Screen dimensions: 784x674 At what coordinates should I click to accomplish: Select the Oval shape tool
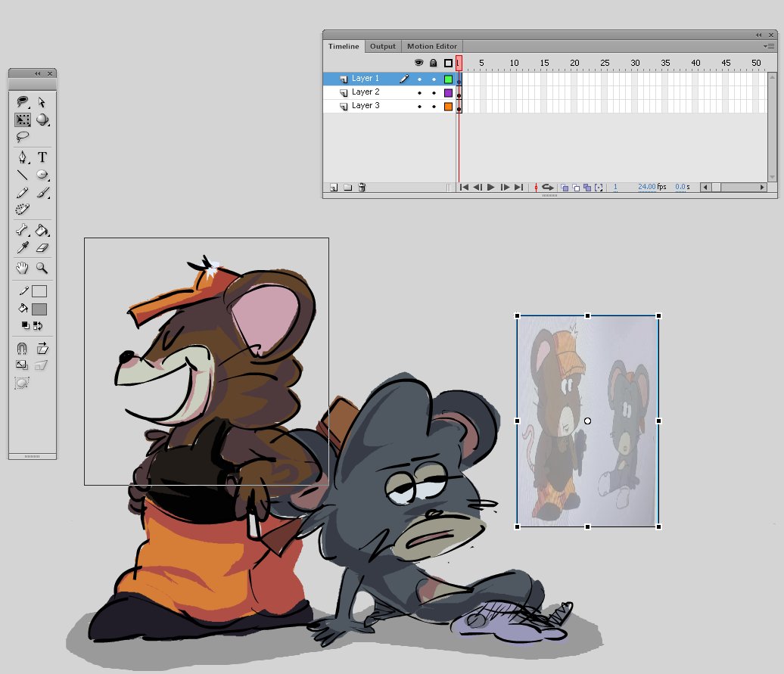[x=42, y=175]
